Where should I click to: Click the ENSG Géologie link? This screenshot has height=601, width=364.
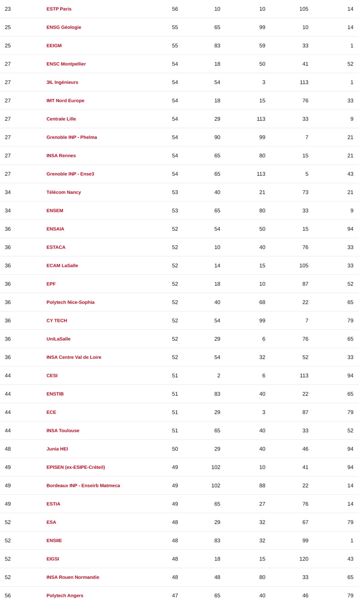[x=64, y=27]
